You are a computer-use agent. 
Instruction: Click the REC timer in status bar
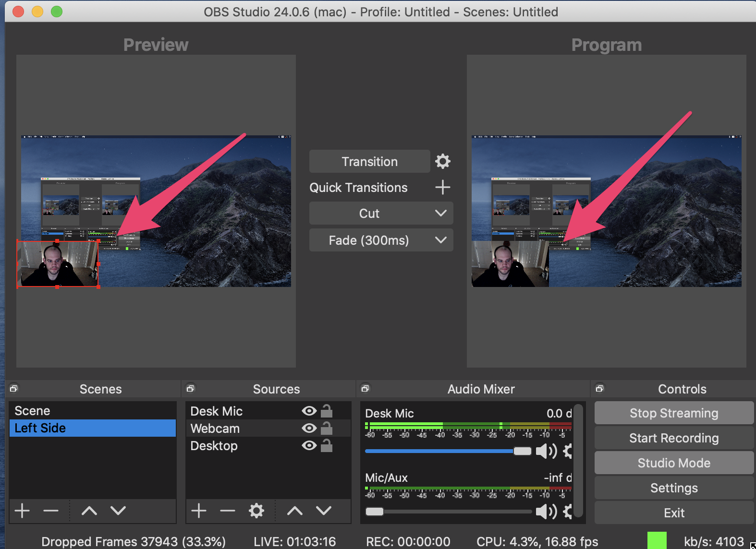(x=408, y=541)
